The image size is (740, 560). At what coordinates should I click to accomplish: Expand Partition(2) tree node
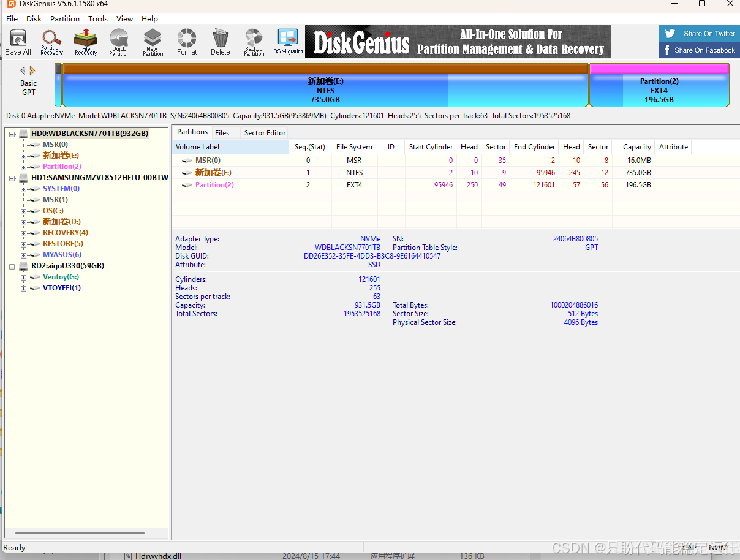[24, 167]
